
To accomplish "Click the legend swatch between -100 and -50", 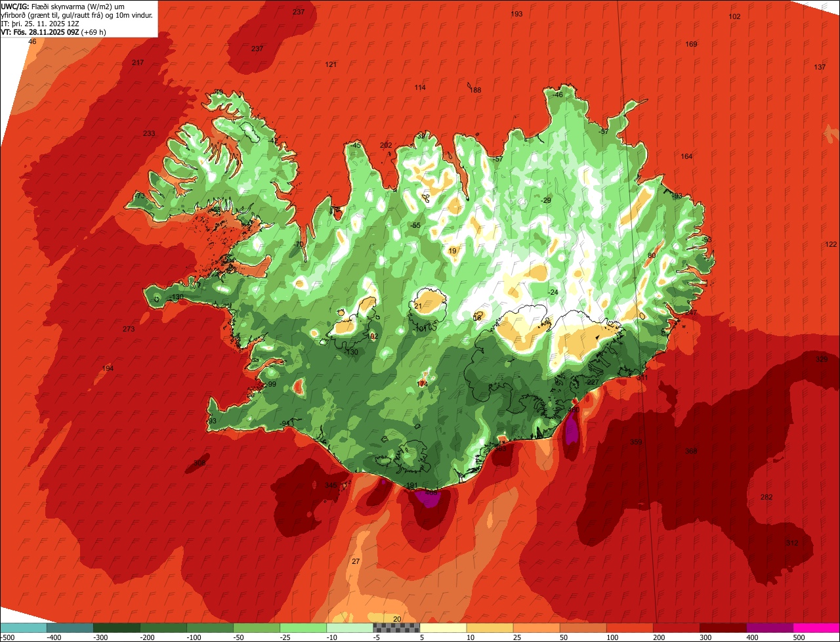I will point(210,628).
